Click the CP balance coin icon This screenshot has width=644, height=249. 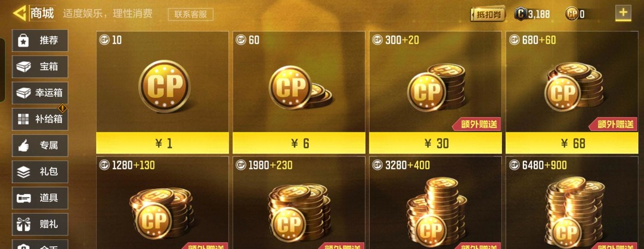tap(572, 14)
